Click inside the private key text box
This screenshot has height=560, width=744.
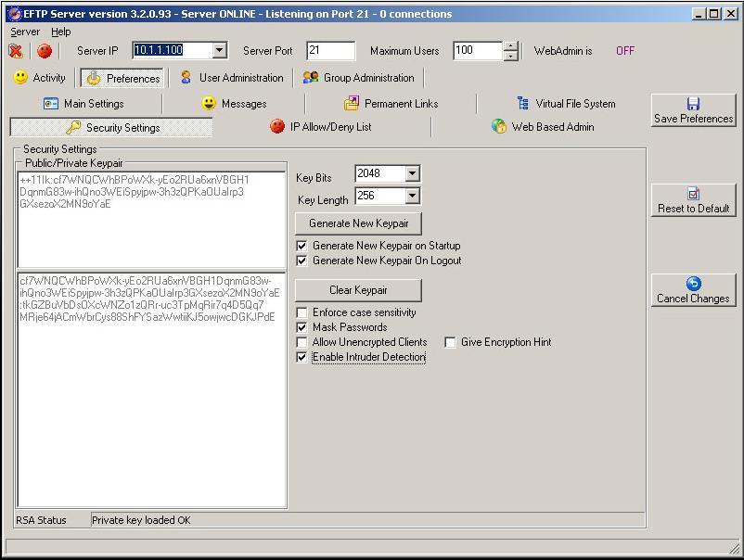152,389
